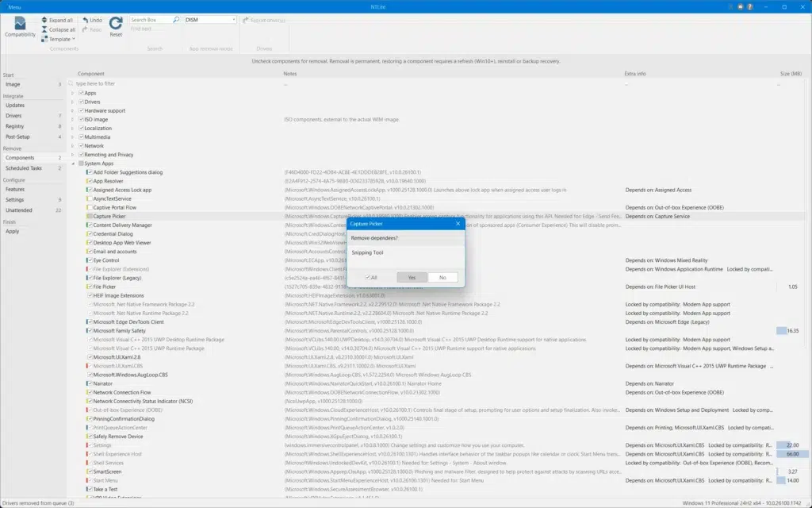Open the help question mark icon
812x508 pixels.
(750, 6)
